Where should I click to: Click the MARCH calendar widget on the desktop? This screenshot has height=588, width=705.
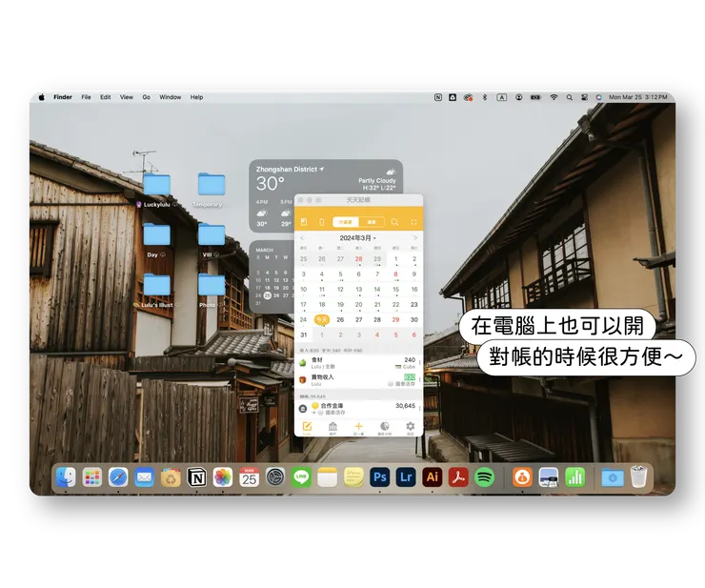click(x=272, y=276)
